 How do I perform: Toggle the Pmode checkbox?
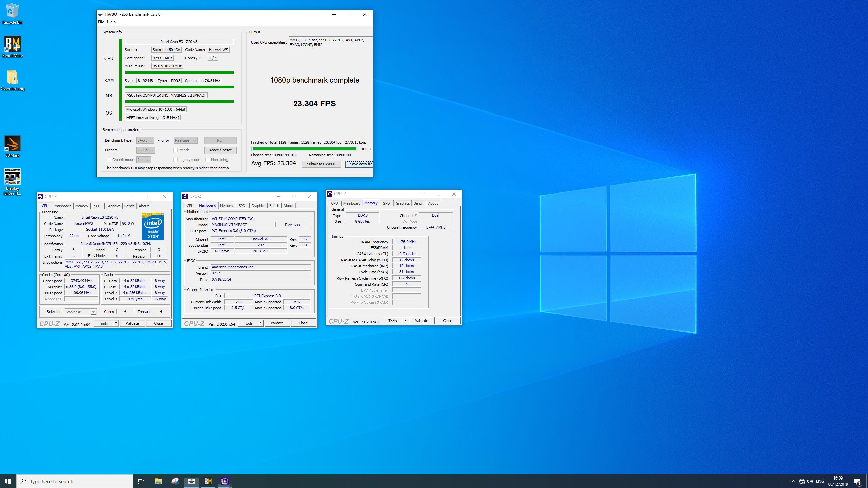[175, 150]
